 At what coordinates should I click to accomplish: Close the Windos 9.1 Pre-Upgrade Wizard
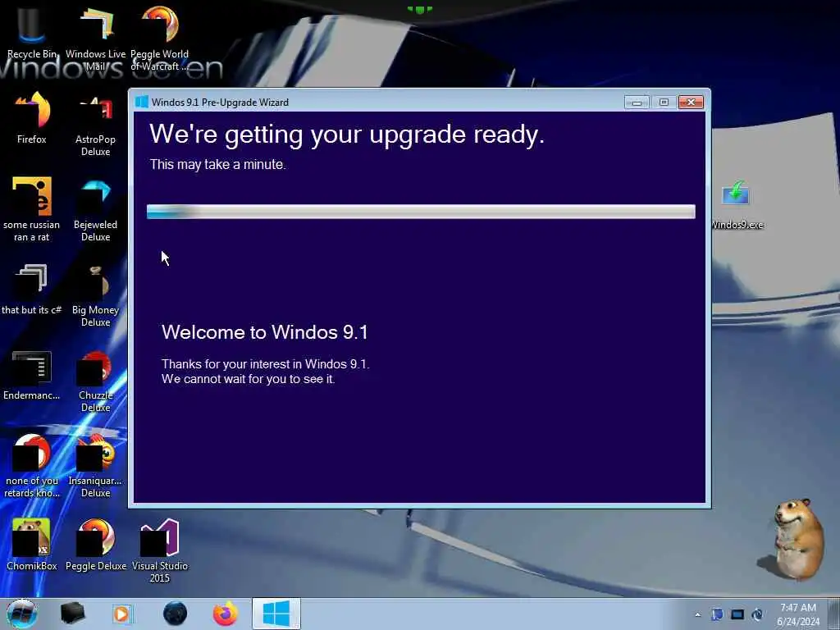691,102
